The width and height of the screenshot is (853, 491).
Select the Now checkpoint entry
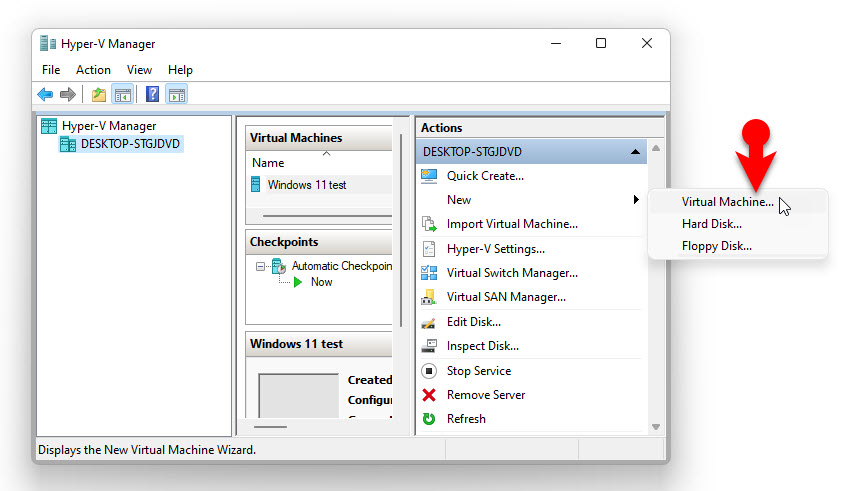321,282
